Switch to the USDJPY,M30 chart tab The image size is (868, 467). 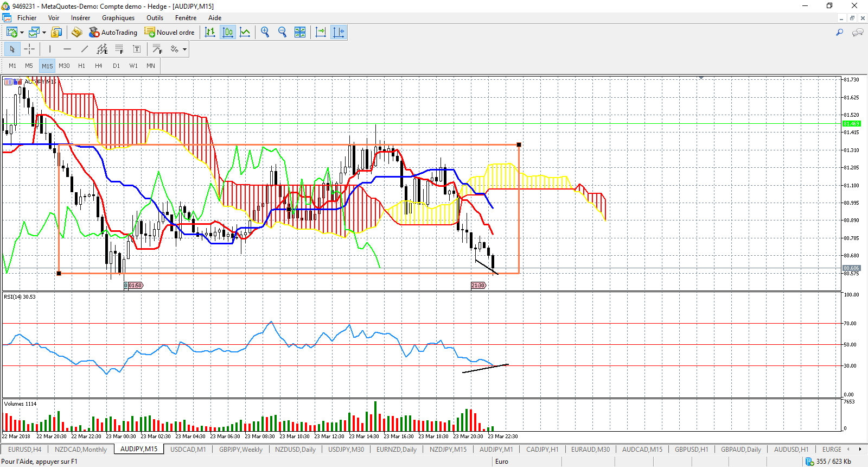click(346, 450)
